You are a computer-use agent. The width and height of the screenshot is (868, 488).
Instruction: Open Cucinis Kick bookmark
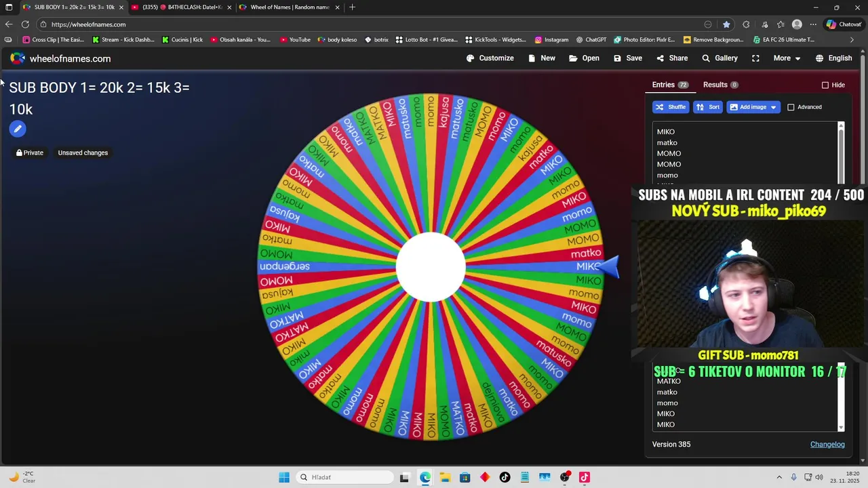(182, 40)
